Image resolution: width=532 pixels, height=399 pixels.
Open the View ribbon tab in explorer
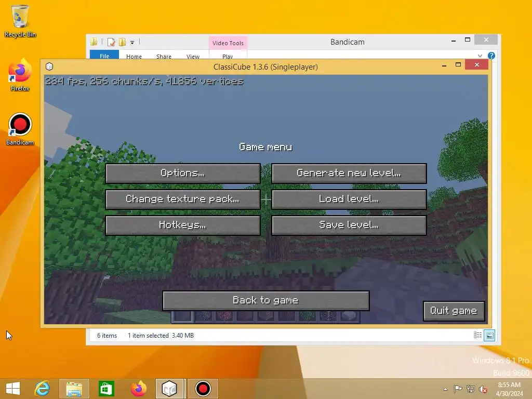click(193, 56)
